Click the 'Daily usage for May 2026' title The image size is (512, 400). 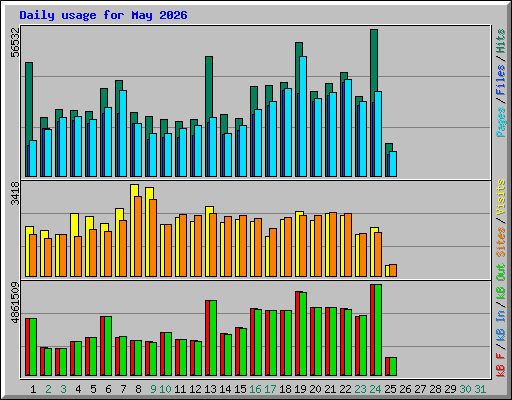(x=103, y=15)
